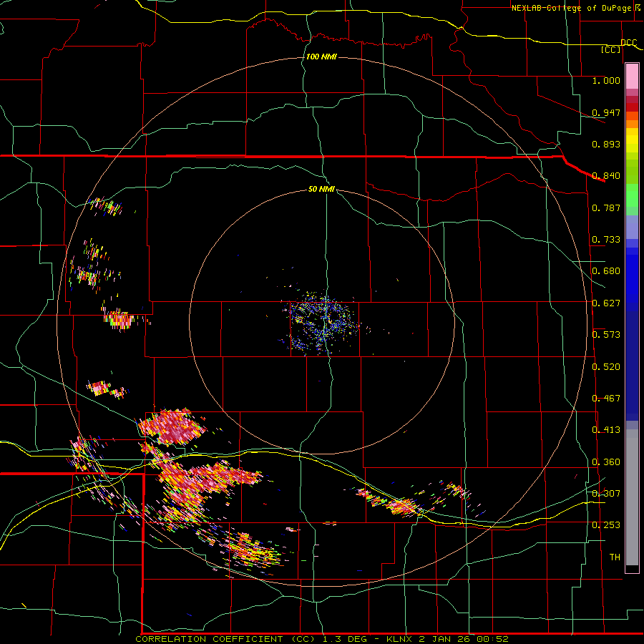Screen dimensions: 644x644
Task: Select the 0.253 scale value
Action: (x=606, y=525)
